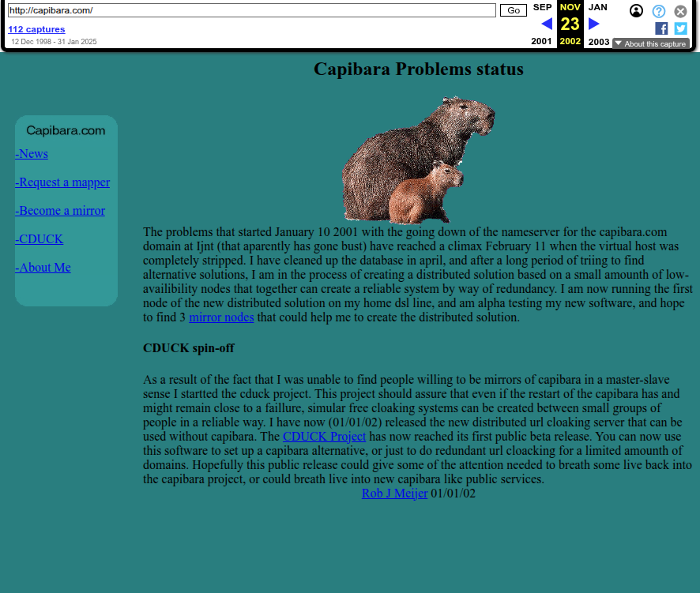Follow the mirror nodes link
700x593 pixels.
pyautogui.click(x=221, y=317)
